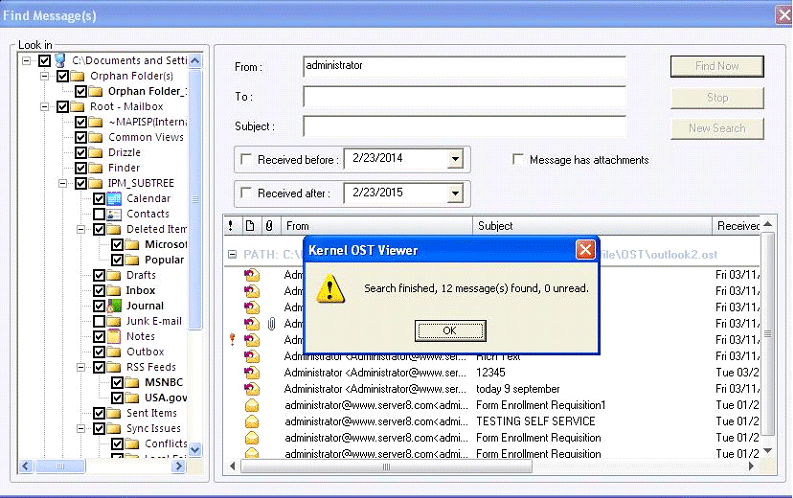Collapse the Deleted Items node
The height and width of the screenshot is (498, 793).
[x=81, y=230]
